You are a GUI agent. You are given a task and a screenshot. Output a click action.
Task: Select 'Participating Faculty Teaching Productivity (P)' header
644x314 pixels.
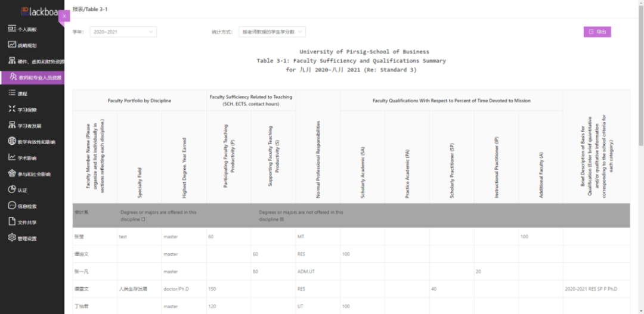tap(229, 157)
